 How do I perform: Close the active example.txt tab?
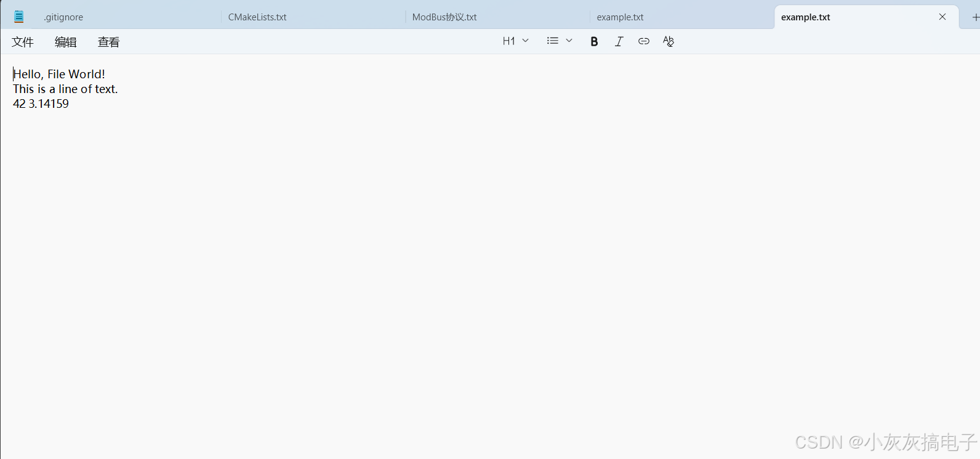click(942, 17)
